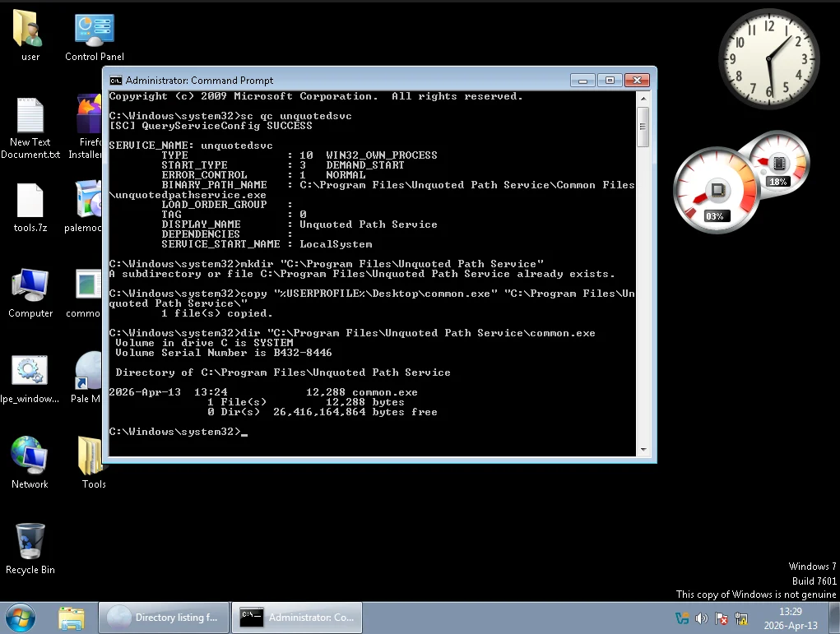Click the final 'C:\Windows\system32>' prompt line
This screenshot has height=634, width=840.
(x=179, y=432)
